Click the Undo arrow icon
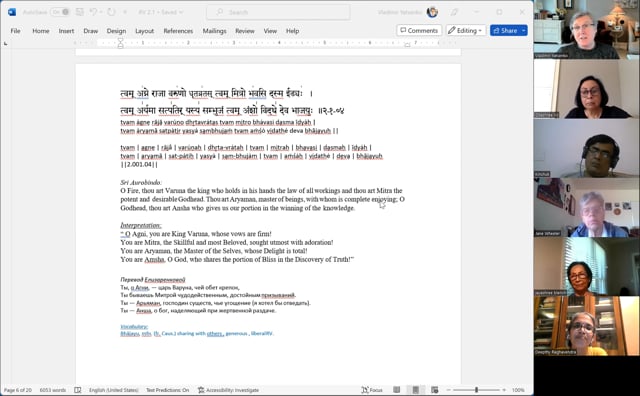The width and height of the screenshot is (640, 396). point(93,12)
